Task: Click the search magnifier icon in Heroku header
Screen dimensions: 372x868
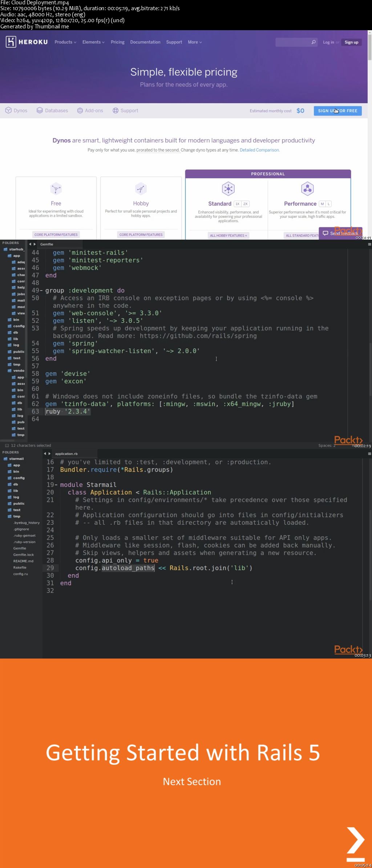Action: point(314,42)
